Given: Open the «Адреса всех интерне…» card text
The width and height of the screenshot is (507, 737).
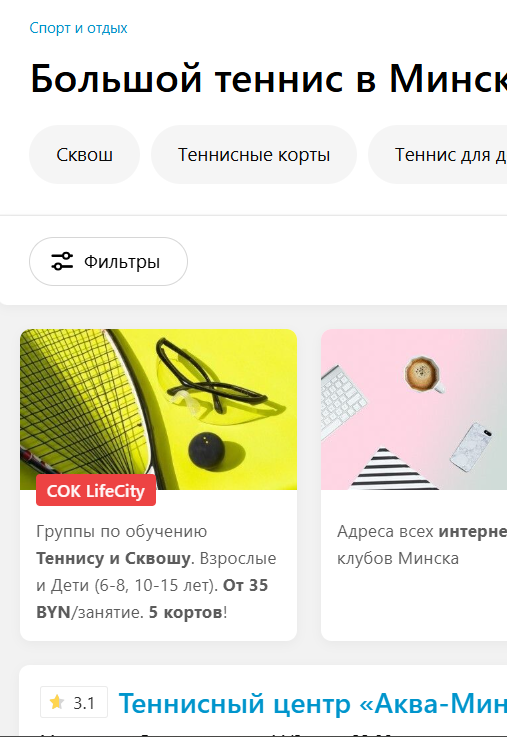Looking at the screenshot, I should coord(422,545).
